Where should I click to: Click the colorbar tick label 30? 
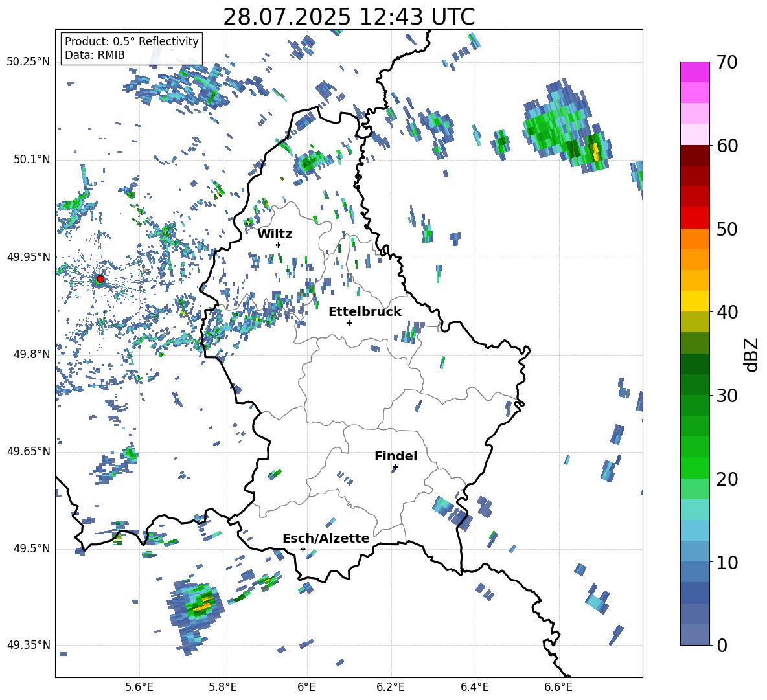[x=727, y=396]
